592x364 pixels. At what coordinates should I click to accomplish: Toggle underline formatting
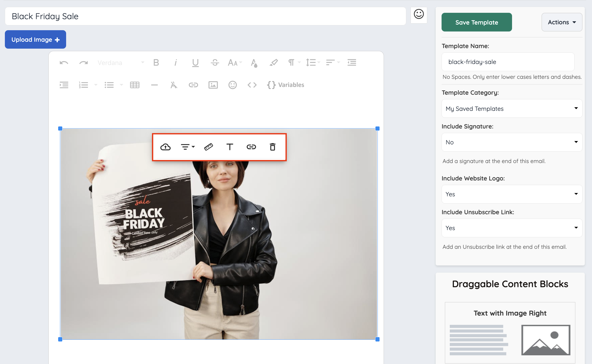[195, 63]
